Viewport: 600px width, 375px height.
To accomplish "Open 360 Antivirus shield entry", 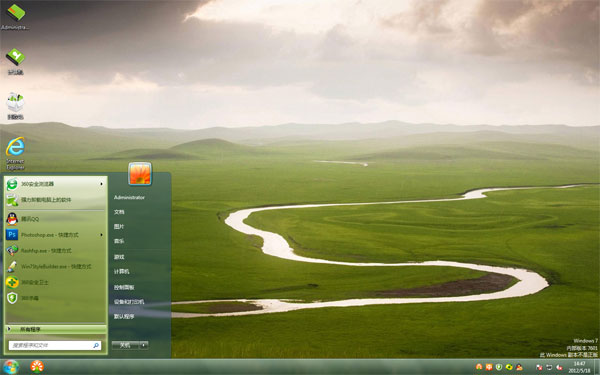I will tap(55, 298).
